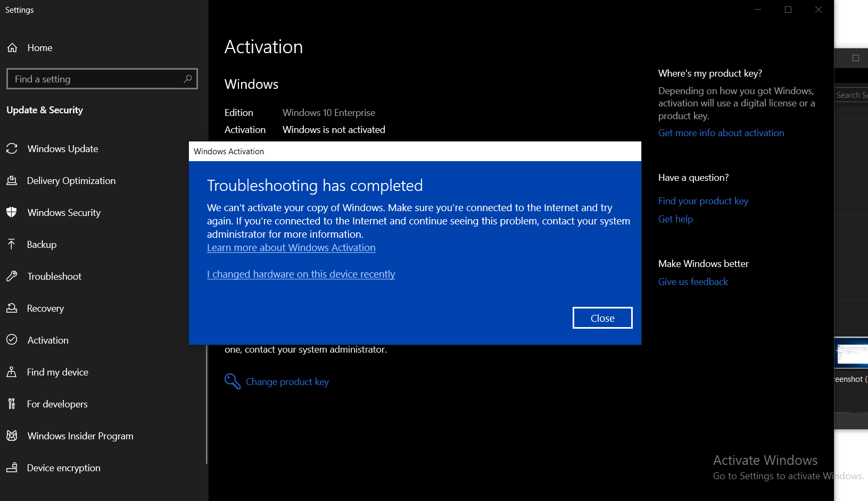Click I changed hardware on this device recently
Image resolution: width=868 pixels, height=501 pixels.
(301, 274)
